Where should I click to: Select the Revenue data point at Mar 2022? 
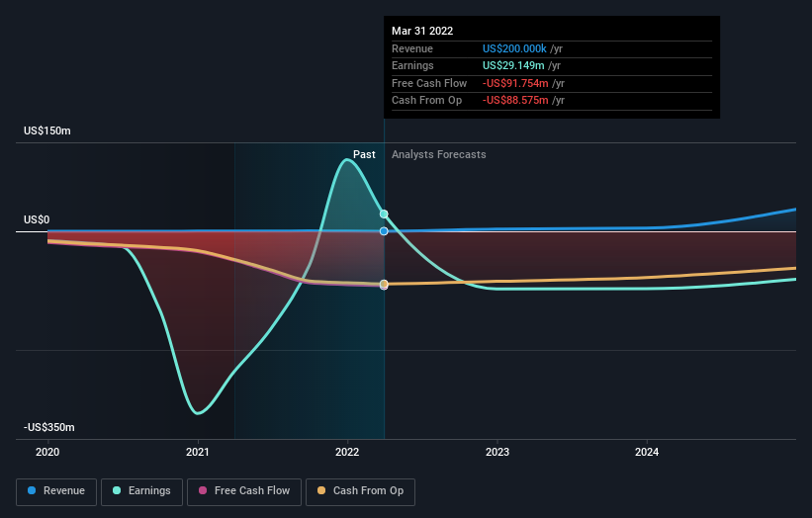[x=384, y=231]
